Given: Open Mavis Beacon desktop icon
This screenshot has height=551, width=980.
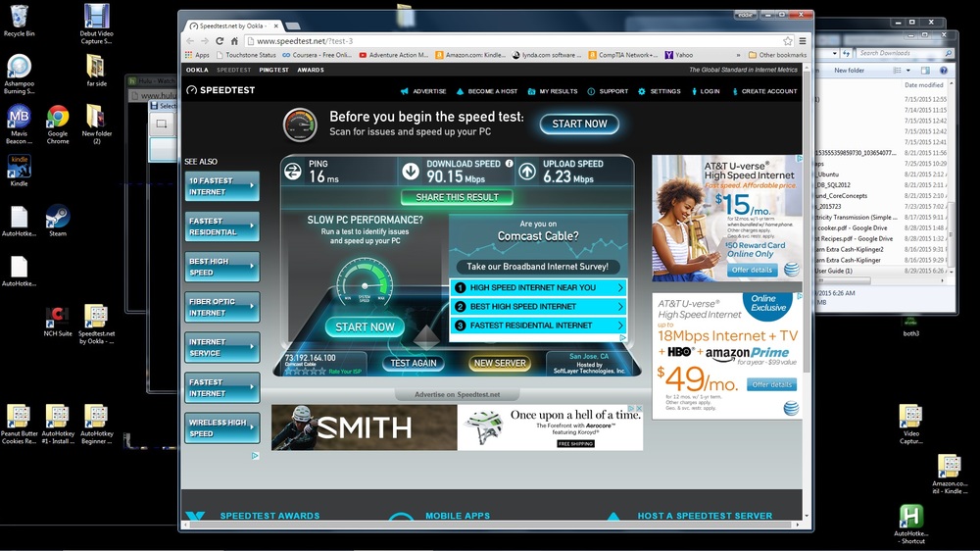Looking at the screenshot, I should pos(19,124).
